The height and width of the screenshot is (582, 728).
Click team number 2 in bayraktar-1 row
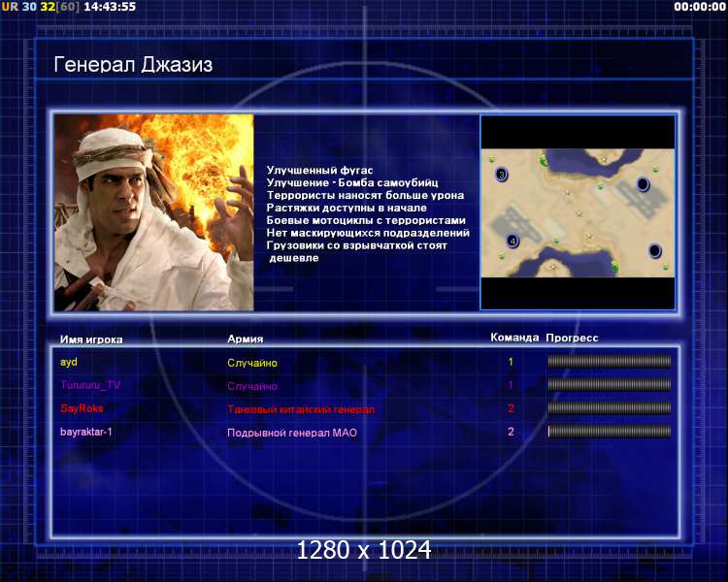[x=511, y=432]
